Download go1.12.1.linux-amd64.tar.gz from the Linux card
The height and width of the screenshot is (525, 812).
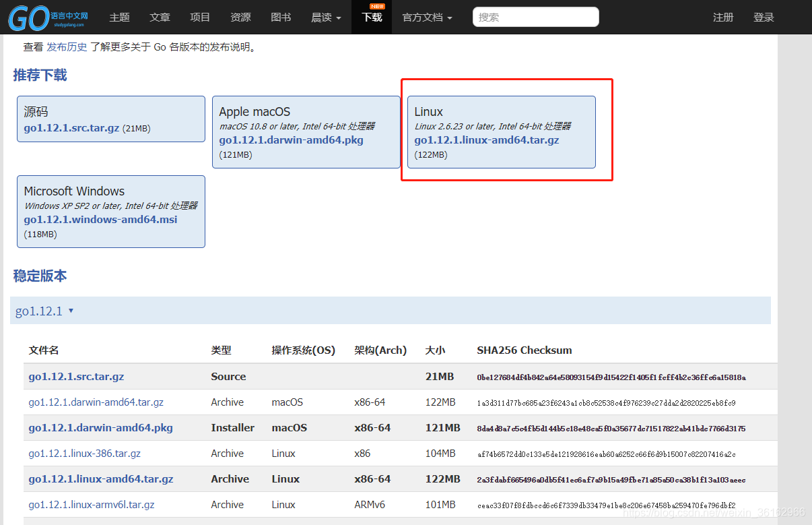pyautogui.click(x=487, y=140)
